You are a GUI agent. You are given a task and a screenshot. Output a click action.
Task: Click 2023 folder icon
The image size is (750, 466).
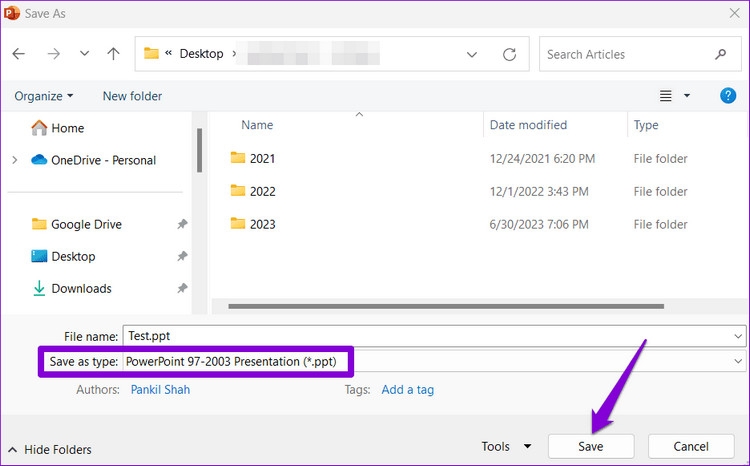point(238,223)
